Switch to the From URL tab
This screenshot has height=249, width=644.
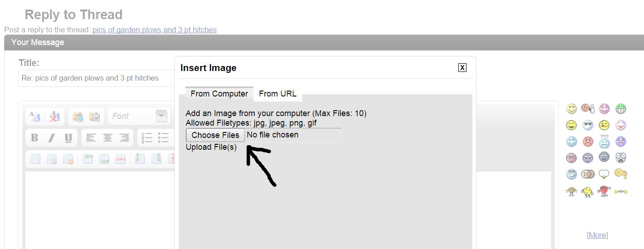(x=278, y=94)
